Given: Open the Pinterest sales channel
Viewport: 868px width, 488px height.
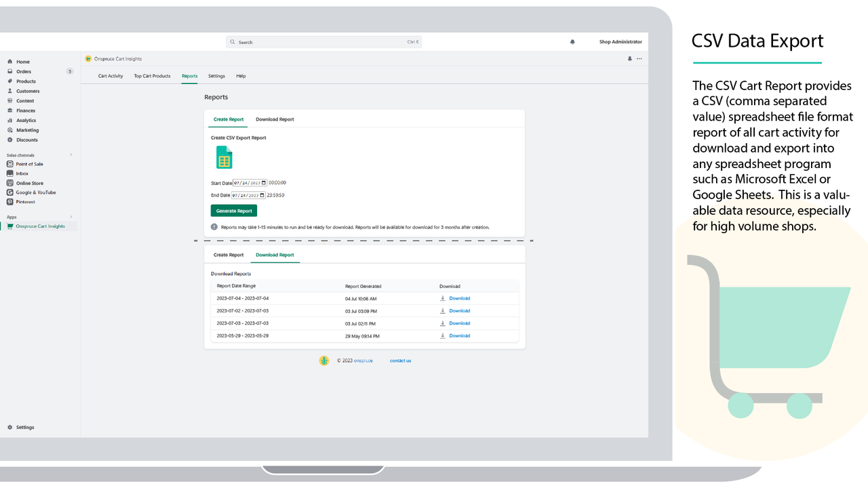Looking at the screenshot, I should pyautogui.click(x=25, y=202).
